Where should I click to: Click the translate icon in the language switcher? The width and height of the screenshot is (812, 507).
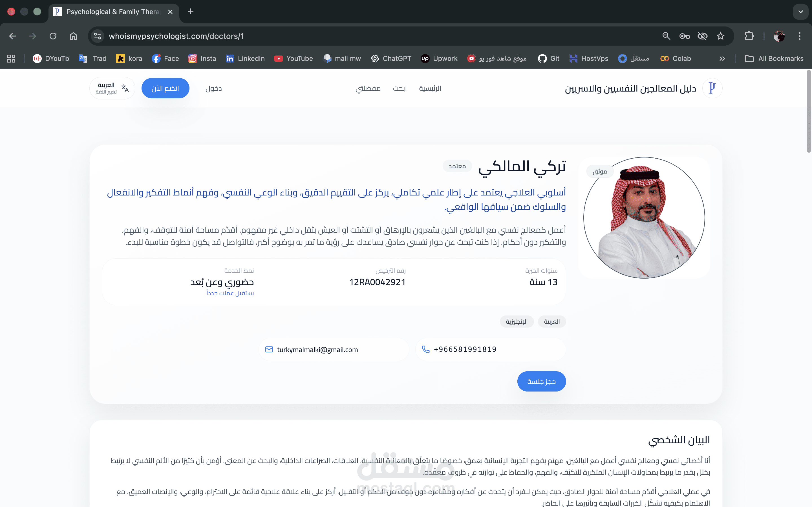pos(125,88)
